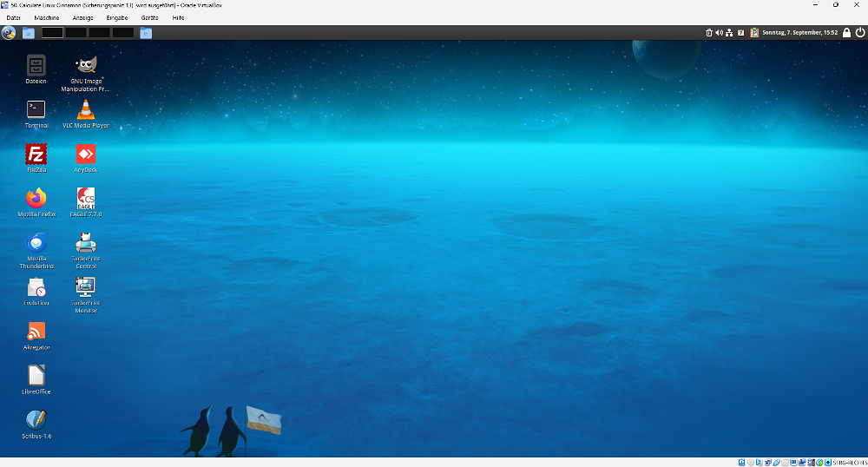868x467 pixels.
Task: Click the lock screen padlock icon
Action: (847, 33)
